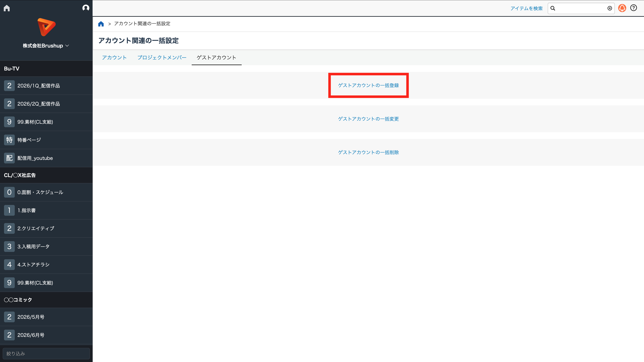Viewport: 644px width, 362px height.
Task: Open ゲストアカウントの一括変更 link
Action: click(368, 119)
